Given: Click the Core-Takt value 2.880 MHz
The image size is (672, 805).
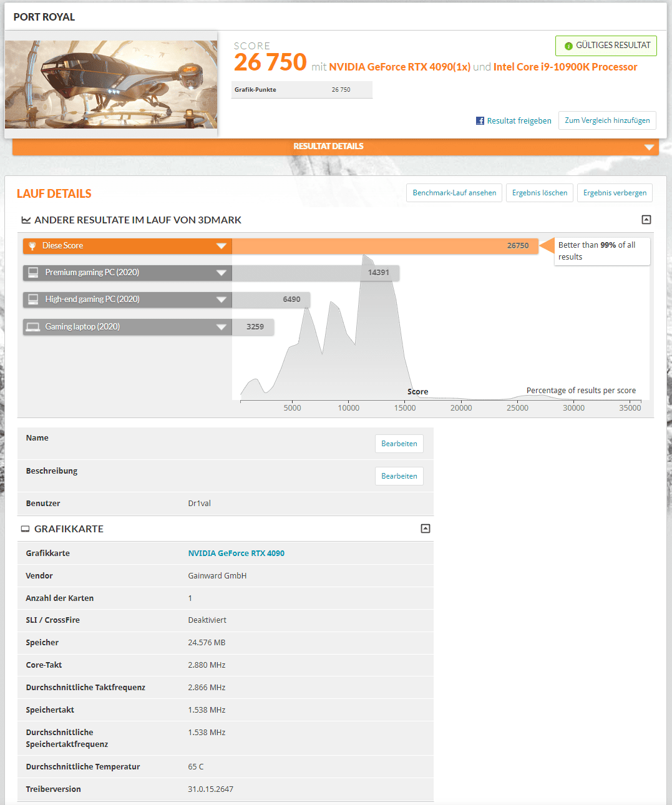Looking at the screenshot, I should 207,665.
